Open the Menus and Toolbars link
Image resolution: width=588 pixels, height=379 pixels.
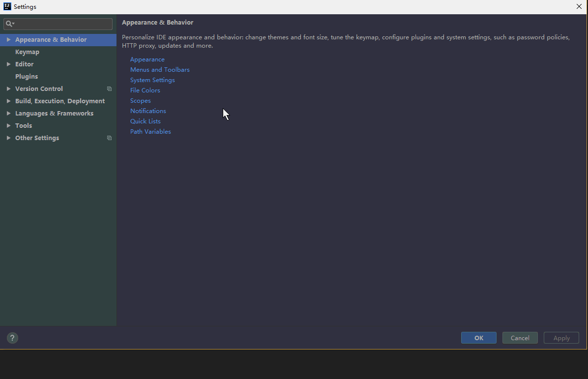click(160, 70)
